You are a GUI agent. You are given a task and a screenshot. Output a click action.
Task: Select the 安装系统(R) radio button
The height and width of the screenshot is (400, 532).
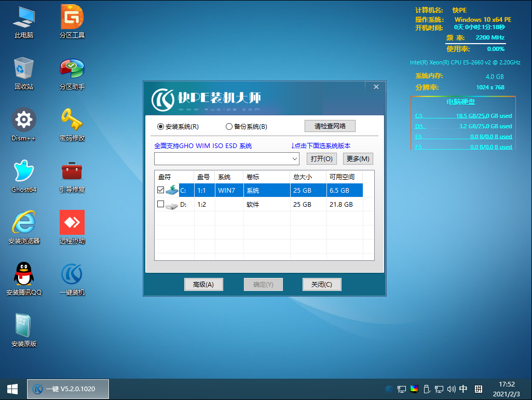(x=160, y=127)
